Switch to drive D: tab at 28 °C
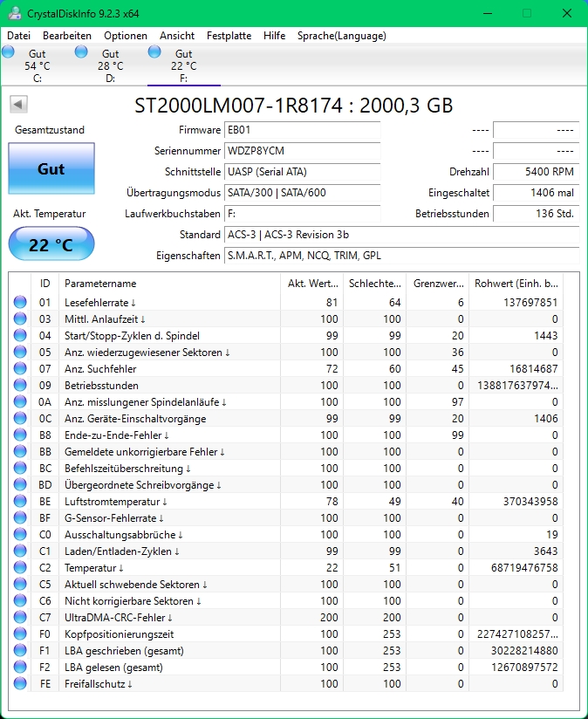This screenshot has width=588, height=719. (110, 65)
